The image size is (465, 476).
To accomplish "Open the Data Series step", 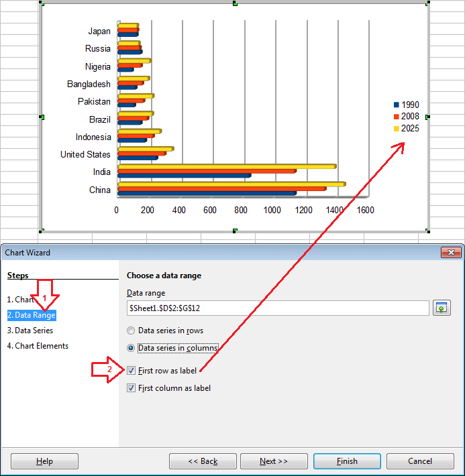I will [x=30, y=331].
